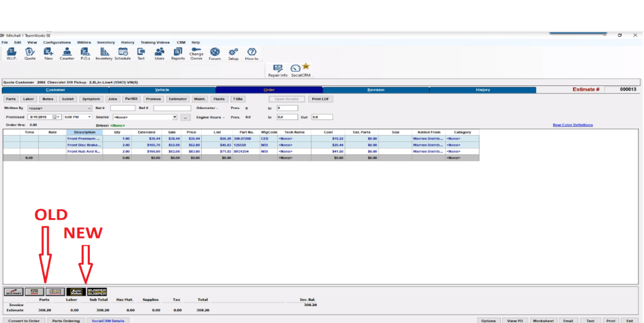Click the new Auto Value catalog icon
The height and width of the screenshot is (323, 644).
[76, 292]
